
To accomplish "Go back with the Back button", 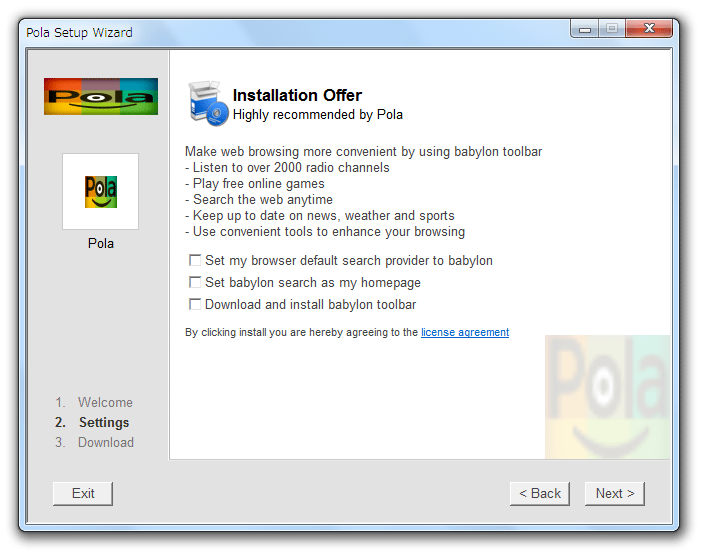I will [x=539, y=494].
